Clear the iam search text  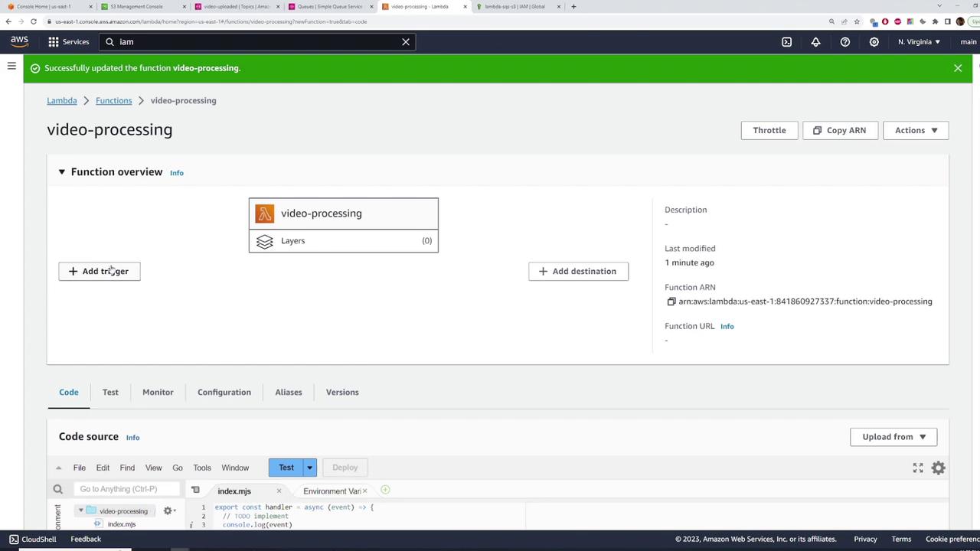coord(406,41)
